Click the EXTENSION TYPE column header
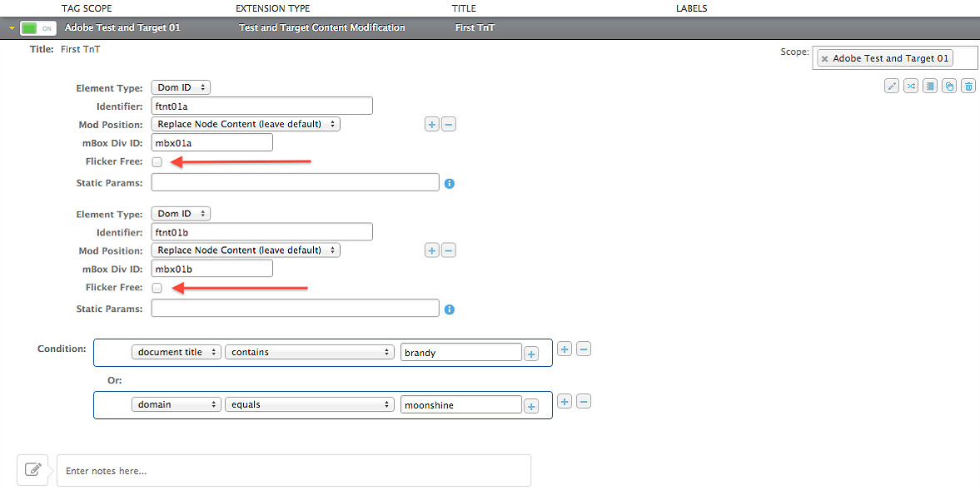 pos(273,8)
